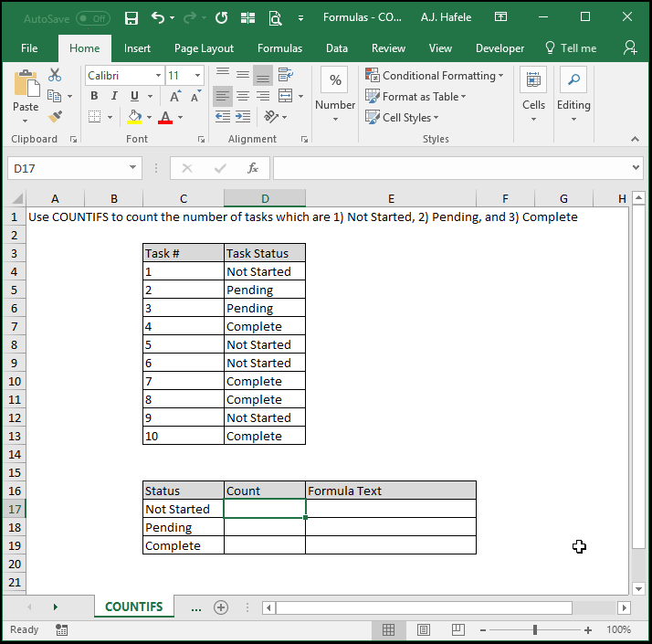Click the Paste clipboard icon
Viewport: 652px width, 644px height.
tap(26, 83)
